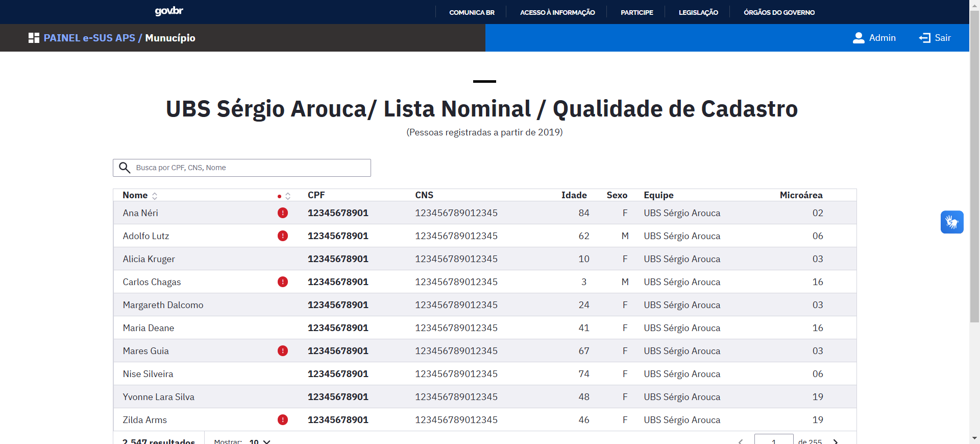Select the Nise Silveira name cell
Image resolution: width=980 pixels, height=444 pixels.
[x=148, y=374]
